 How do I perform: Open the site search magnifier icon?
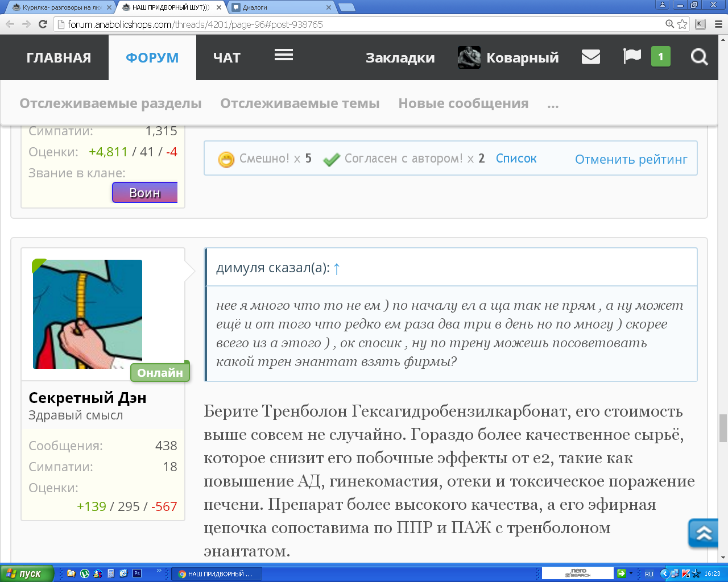click(699, 57)
